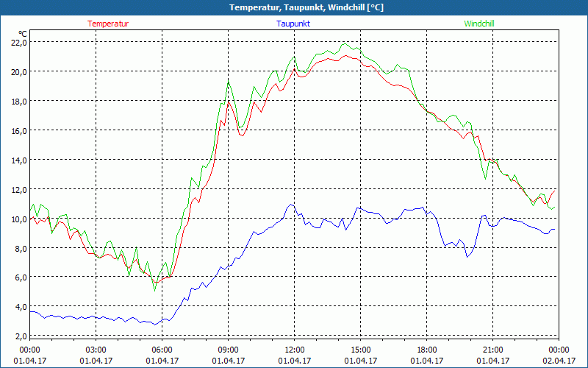Click the 18,0 y-axis value

pos(19,102)
